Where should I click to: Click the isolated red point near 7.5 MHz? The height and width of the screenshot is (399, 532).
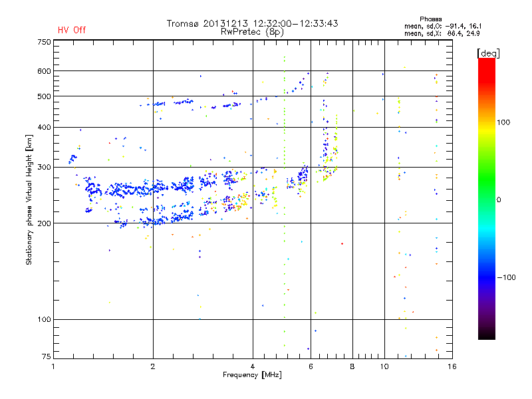(x=342, y=243)
